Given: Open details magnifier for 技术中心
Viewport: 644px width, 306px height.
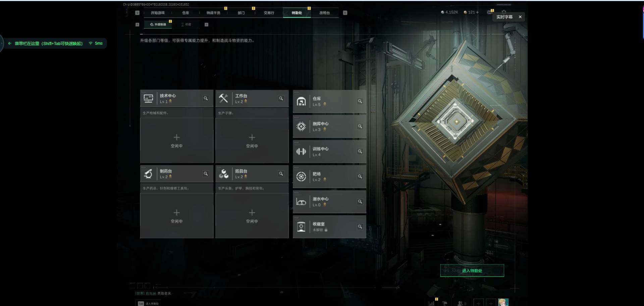Looking at the screenshot, I should click(206, 98).
